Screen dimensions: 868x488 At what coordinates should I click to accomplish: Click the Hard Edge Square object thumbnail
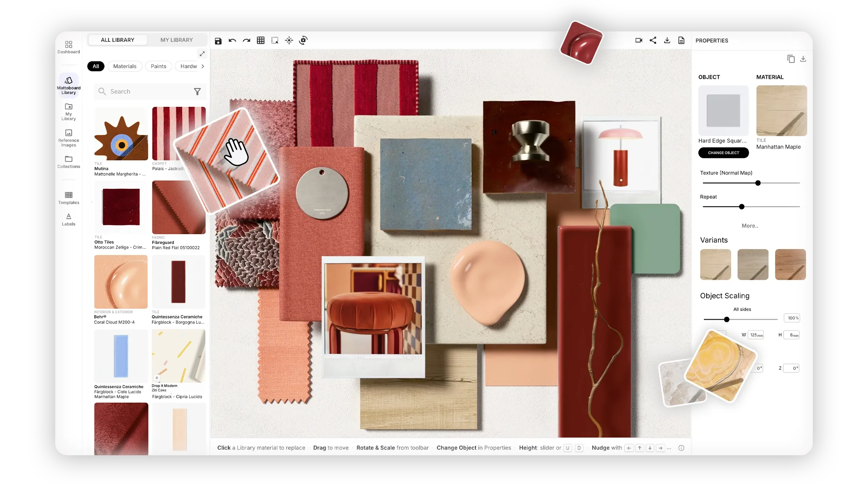(x=724, y=111)
